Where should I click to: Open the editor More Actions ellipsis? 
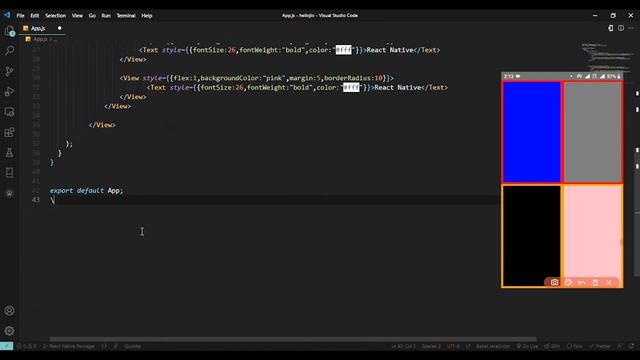[x=631, y=28]
